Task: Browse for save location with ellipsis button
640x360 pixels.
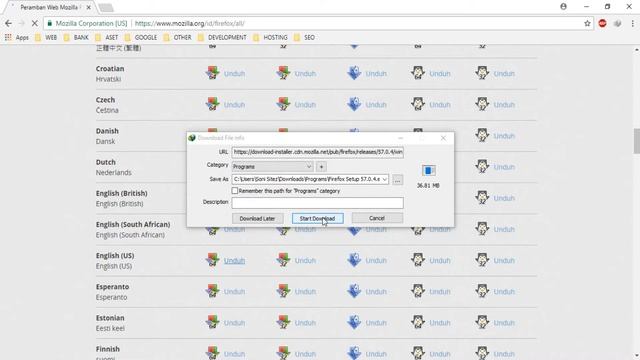Action: pyautogui.click(x=397, y=180)
